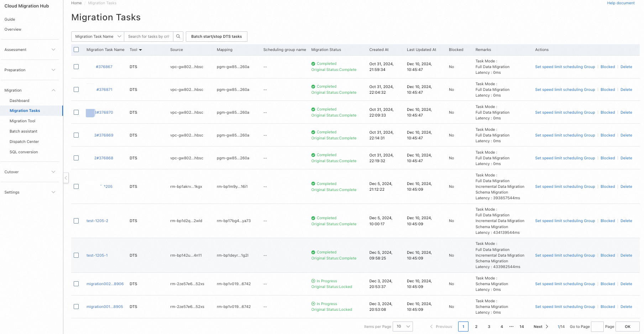Select Migration Tool in sidebar
Image resolution: width=644 pixels, height=334 pixels.
click(x=22, y=121)
